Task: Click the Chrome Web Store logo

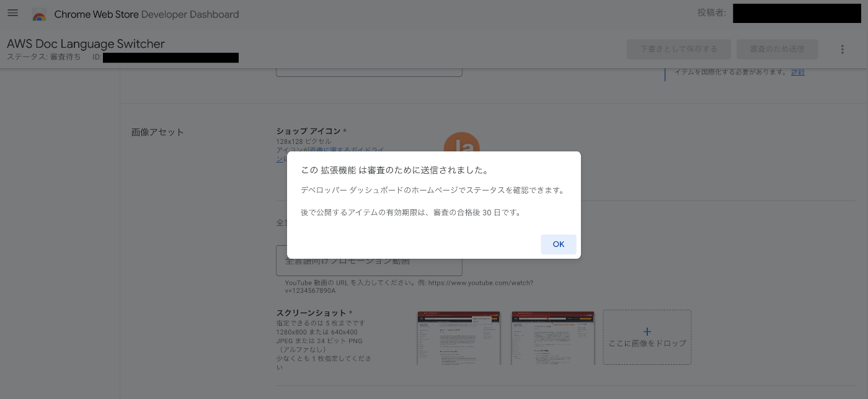Action: [x=39, y=14]
